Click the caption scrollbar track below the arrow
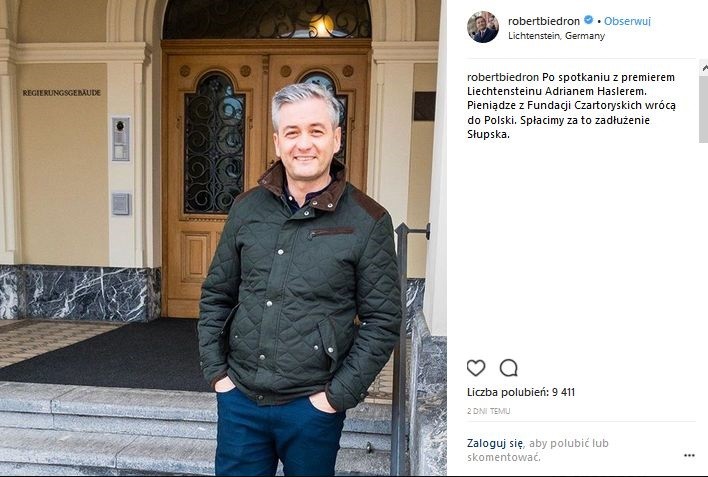708x477 pixels. point(703,109)
